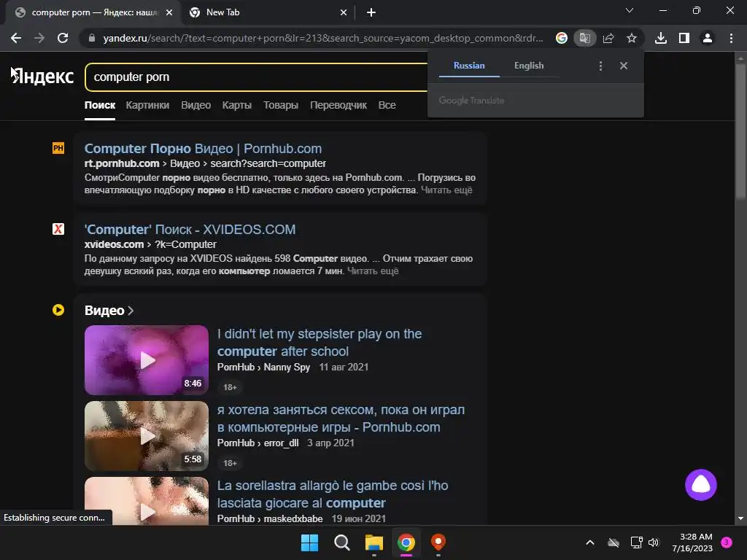Click the Yandex logo

[x=43, y=76]
